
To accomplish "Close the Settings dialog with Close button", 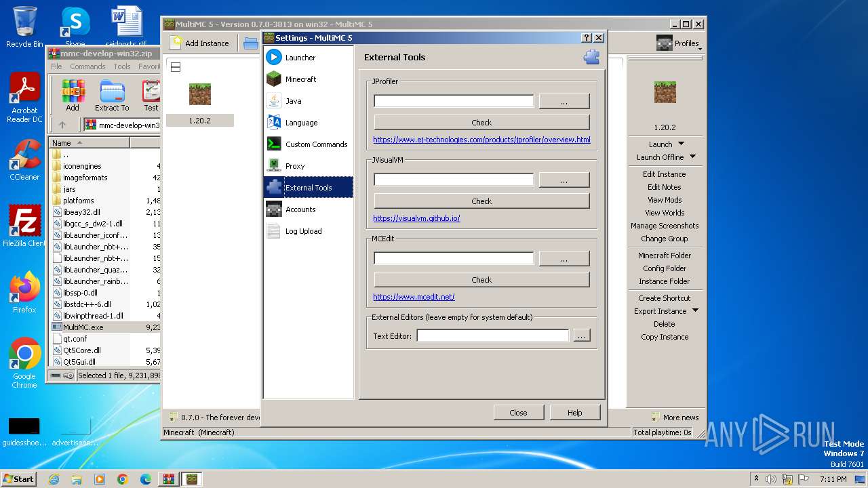I will click(518, 412).
